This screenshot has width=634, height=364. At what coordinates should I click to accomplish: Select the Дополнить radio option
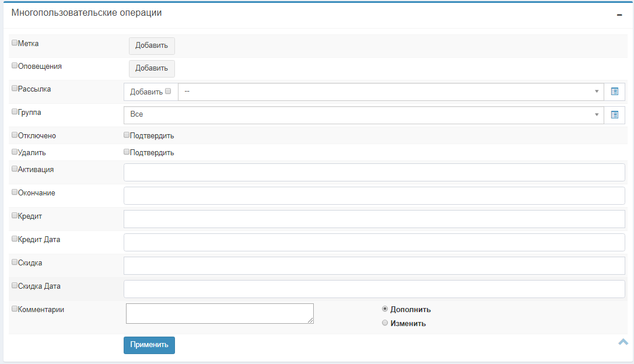[x=385, y=309]
